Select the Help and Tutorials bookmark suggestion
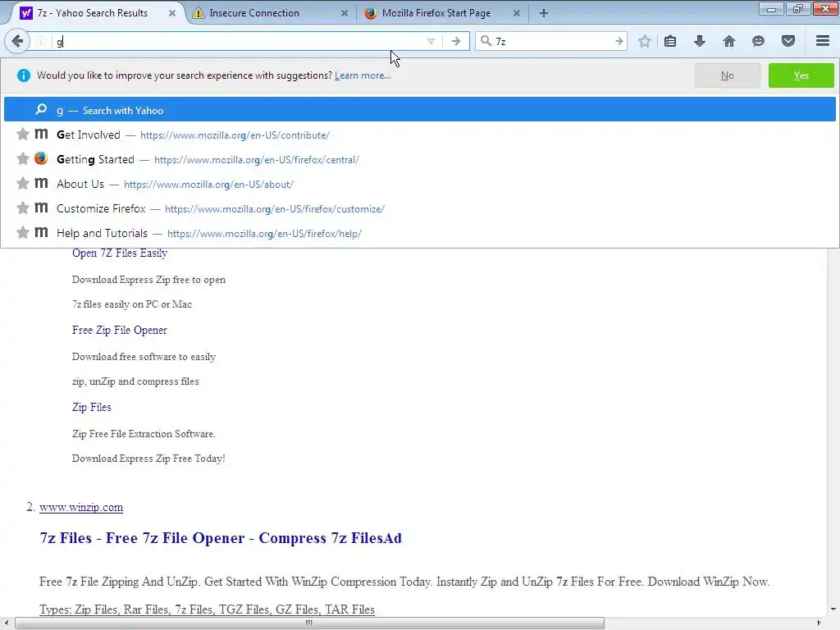 419,234
